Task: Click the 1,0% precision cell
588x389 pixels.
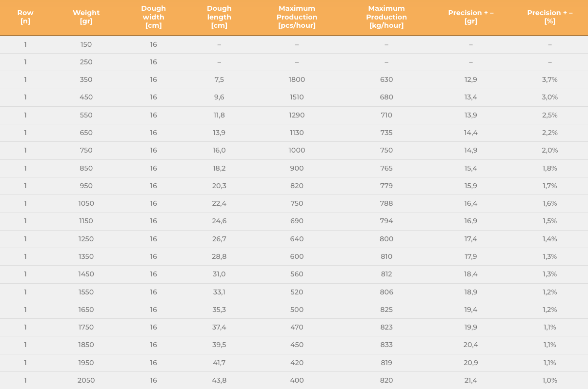Action: [x=550, y=380]
